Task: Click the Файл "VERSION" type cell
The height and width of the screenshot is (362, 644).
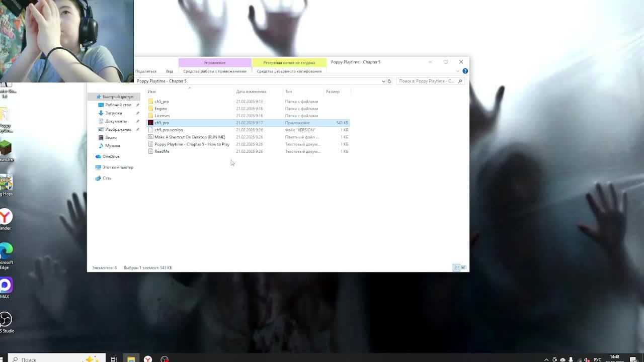Action: click(x=300, y=130)
